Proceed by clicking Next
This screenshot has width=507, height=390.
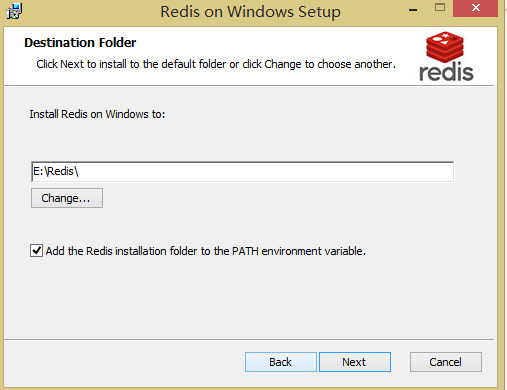[355, 362]
